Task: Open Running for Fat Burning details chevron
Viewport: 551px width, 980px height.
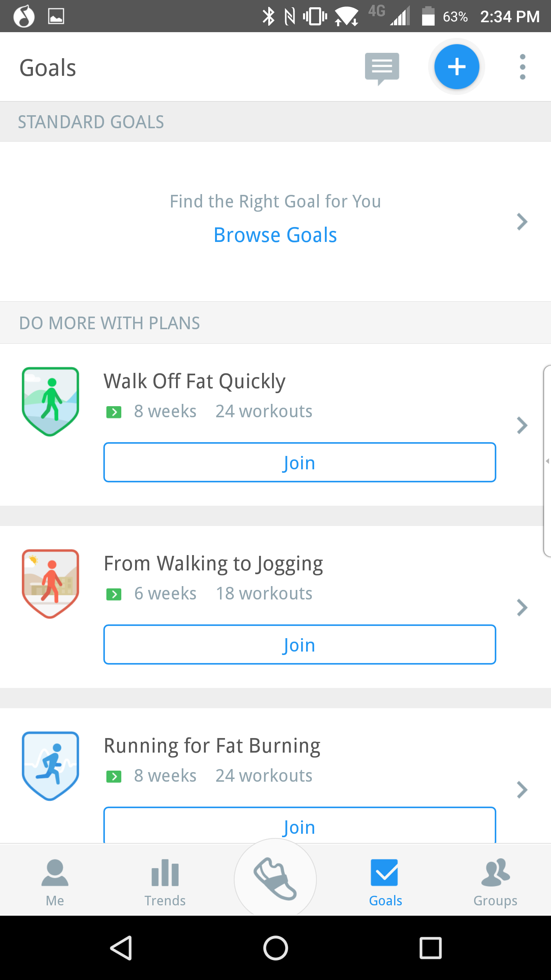Action: [x=522, y=790]
